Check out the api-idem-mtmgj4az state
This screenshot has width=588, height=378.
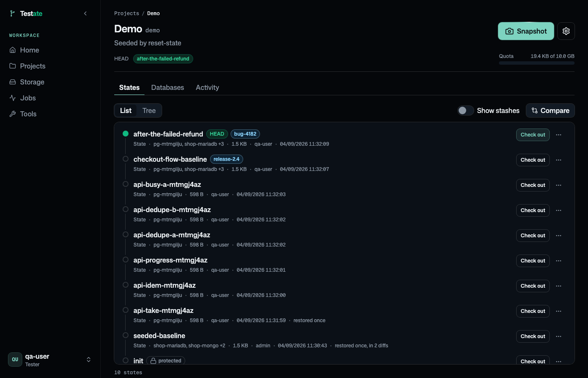point(533,286)
